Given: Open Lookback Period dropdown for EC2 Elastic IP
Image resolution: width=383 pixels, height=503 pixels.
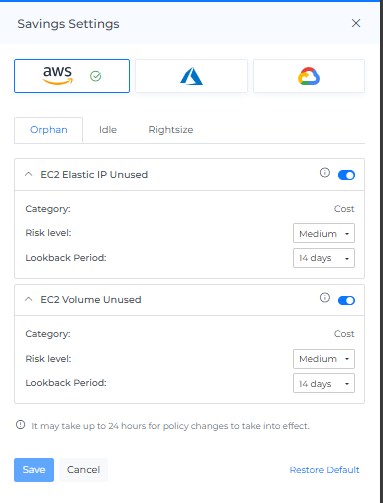Looking at the screenshot, I should tap(324, 258).
